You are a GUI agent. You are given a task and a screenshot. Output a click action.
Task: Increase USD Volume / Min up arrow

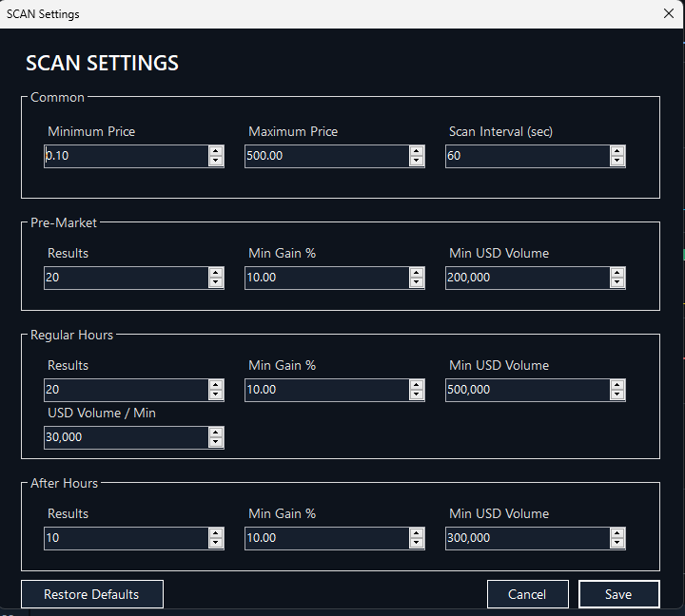click(215, 433)
